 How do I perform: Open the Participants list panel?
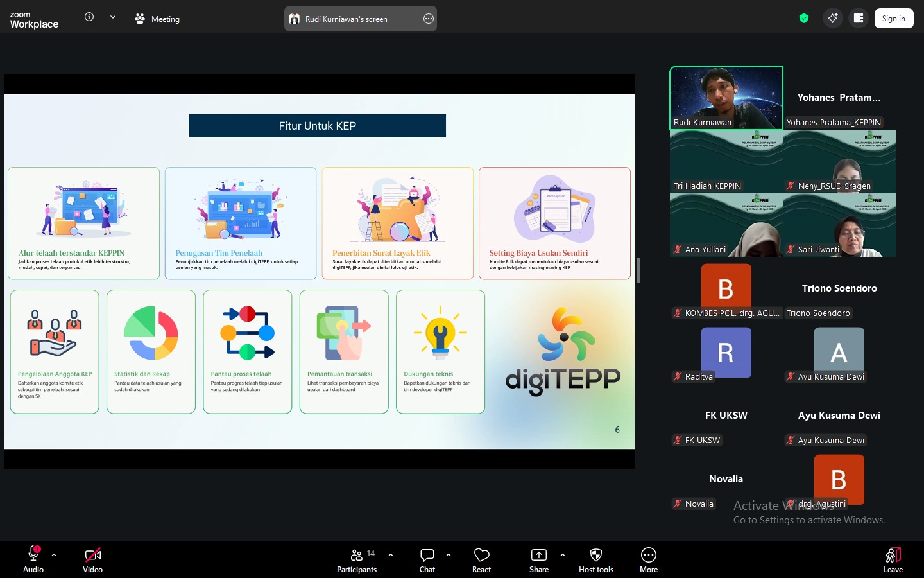coord(357,559)
